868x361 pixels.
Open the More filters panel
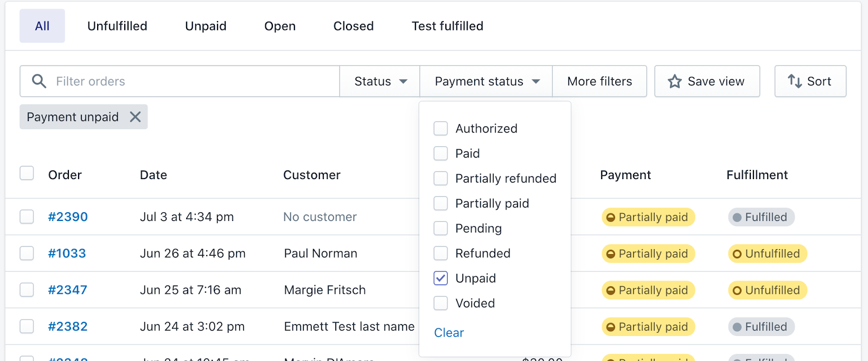[x=599, y=81]
